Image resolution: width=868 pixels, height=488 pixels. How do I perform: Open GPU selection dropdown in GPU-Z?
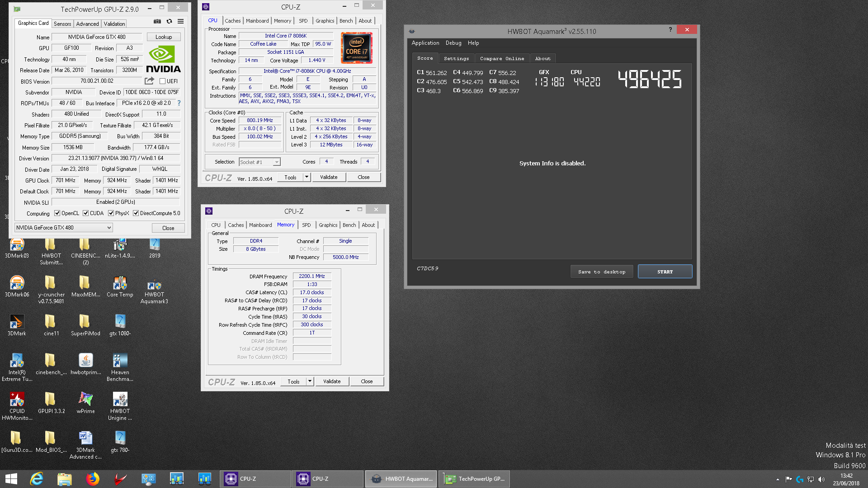coord(63,228)
